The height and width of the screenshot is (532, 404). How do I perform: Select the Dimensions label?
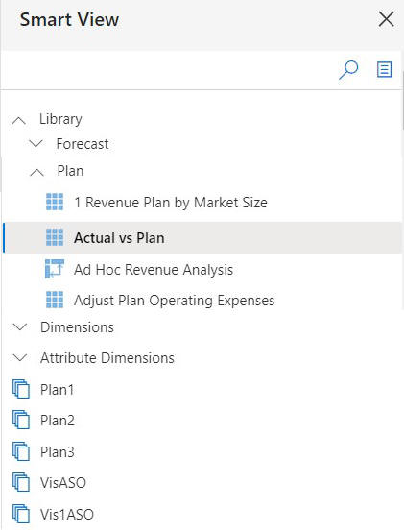(77, 327)
